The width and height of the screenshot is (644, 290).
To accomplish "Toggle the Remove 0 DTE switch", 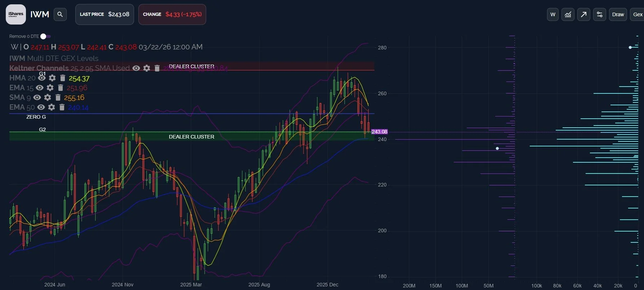I will tap(45, 36).
